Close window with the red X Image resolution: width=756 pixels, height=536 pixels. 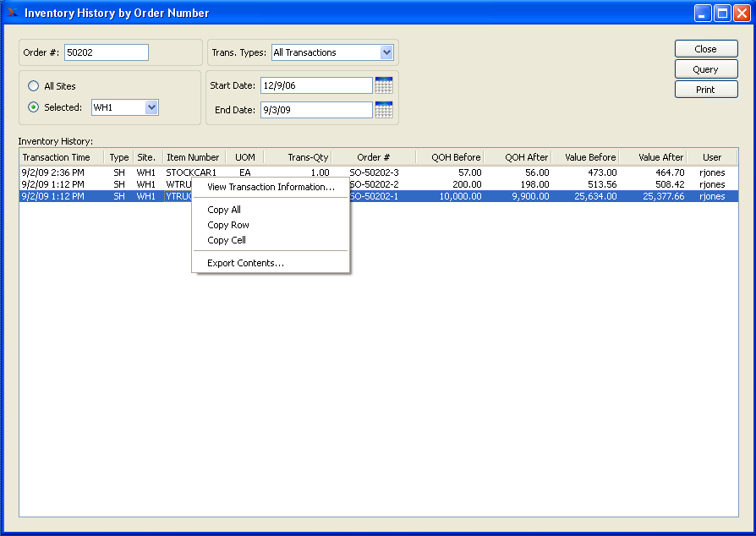pyautogui.click(x=742, y=13)
